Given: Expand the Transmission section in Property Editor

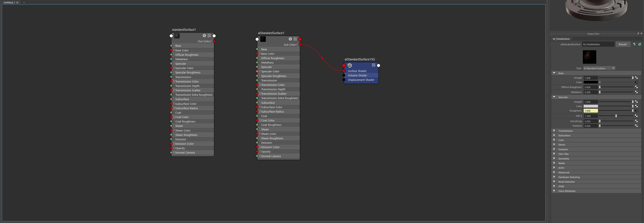Looking at the screenshot, I should pyautogui.click(x=554, y=131).
